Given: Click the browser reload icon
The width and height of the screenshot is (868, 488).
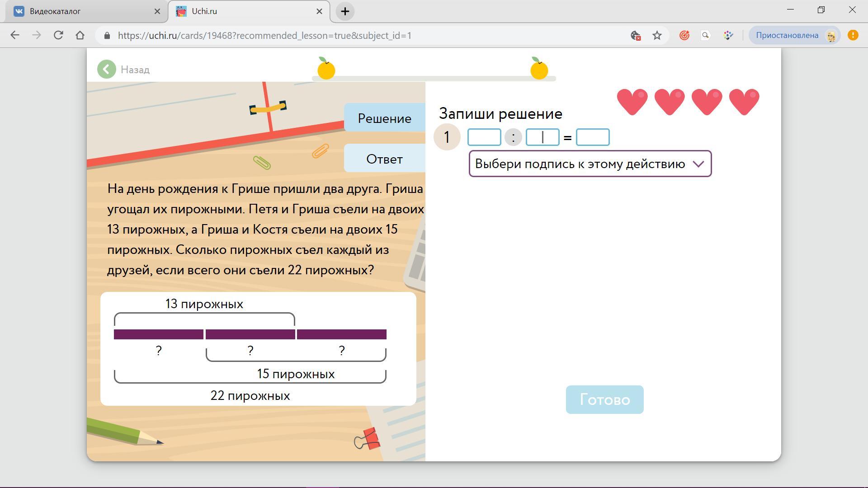Looking at the screenshot, I should (58, 35).
